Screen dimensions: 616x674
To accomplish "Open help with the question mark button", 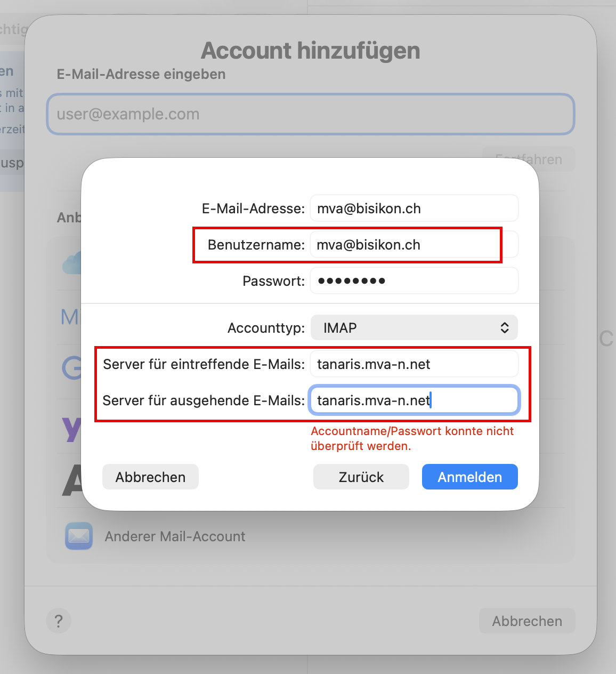I will (x=59, y=621).
